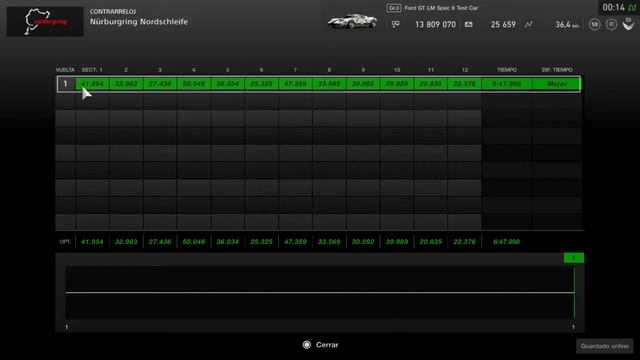The image size is (640, 360).
Task: Click the lap time graph area
Action: [320, 292]
